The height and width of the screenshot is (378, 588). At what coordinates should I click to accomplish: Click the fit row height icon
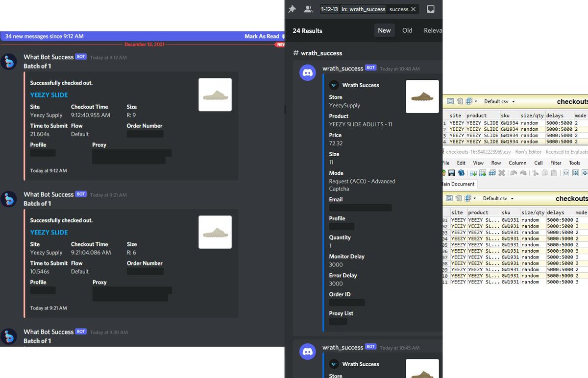[x=575, y=173]
